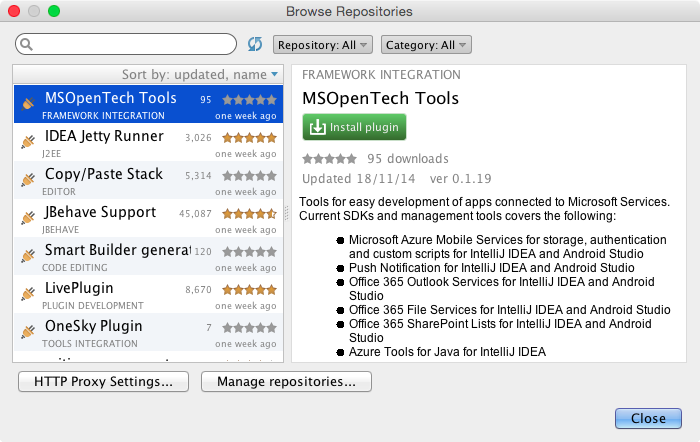Click the ver 0.1.19 text

tap(460, 179)
